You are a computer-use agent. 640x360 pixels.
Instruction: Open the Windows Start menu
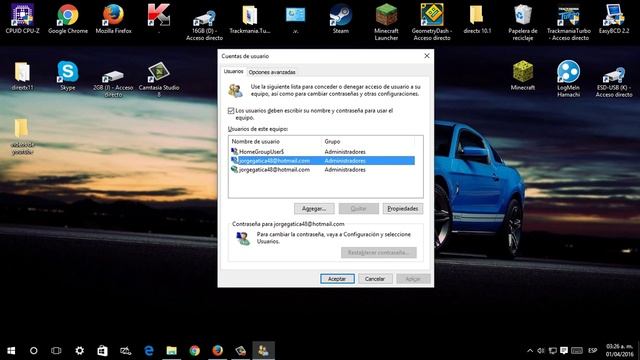(11, 350)
